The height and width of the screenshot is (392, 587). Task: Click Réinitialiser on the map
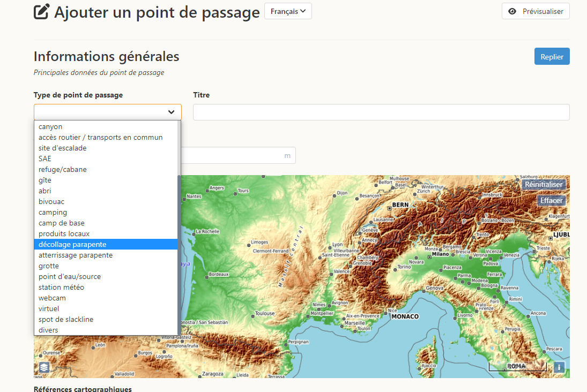pos(544,184)
